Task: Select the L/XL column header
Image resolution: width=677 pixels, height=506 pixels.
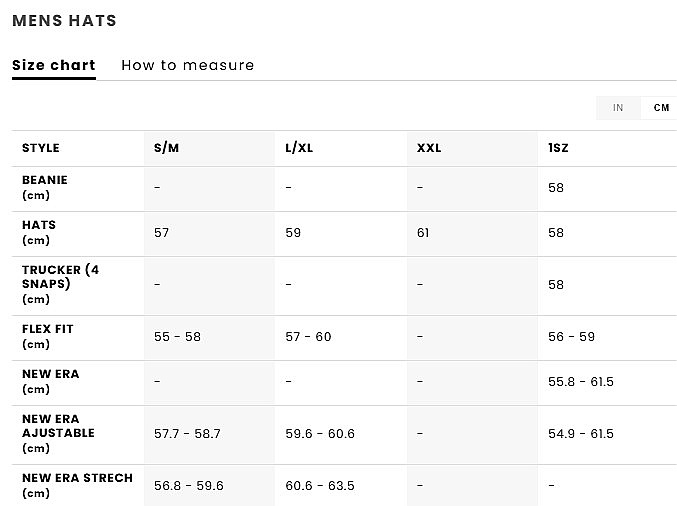Action: point(299,148)
